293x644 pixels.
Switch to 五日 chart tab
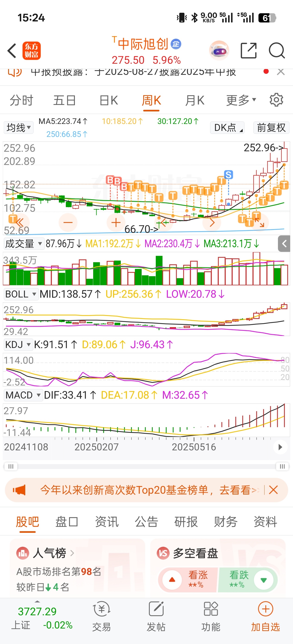pyautogui.click(x=64, y=100)
